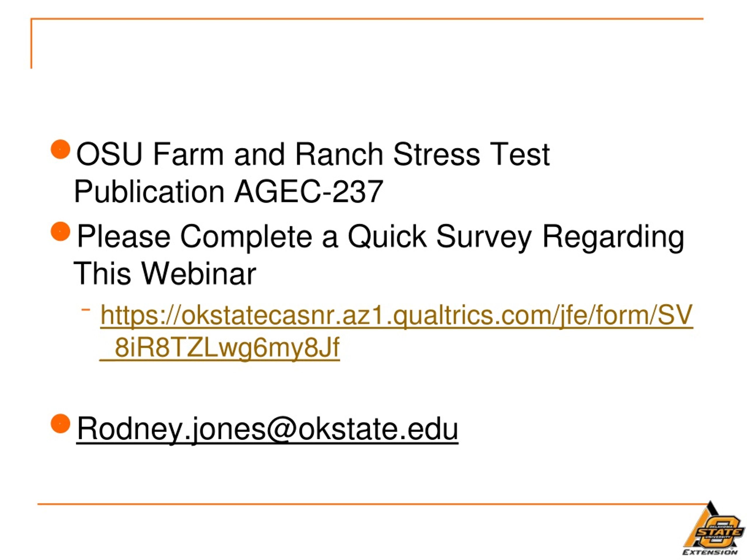The width and height of the screenshot is (747, 560).
Task: Click the _8iR8TZLwg6my8Jf link continuation
Action: (x=220, y=348)
